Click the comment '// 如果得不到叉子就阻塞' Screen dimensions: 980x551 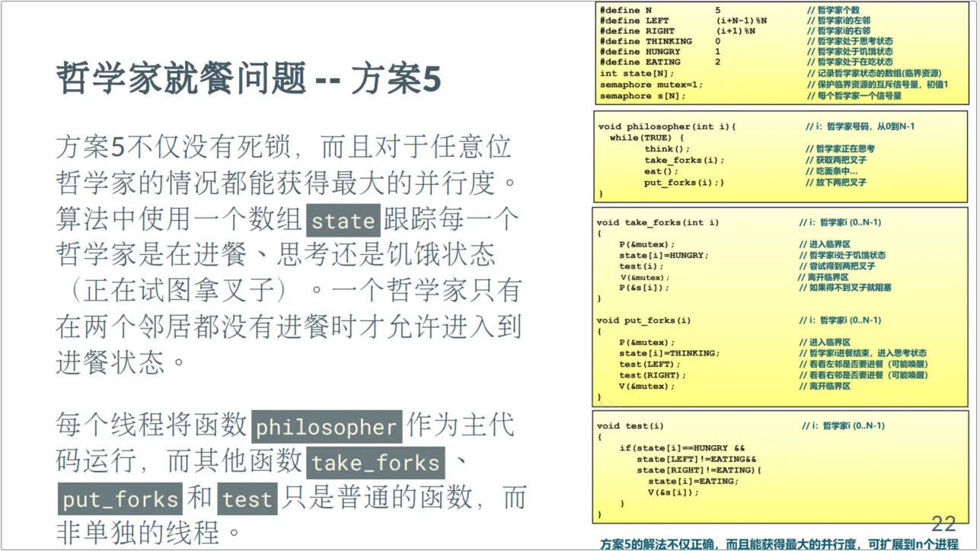(x=845, y=288)
